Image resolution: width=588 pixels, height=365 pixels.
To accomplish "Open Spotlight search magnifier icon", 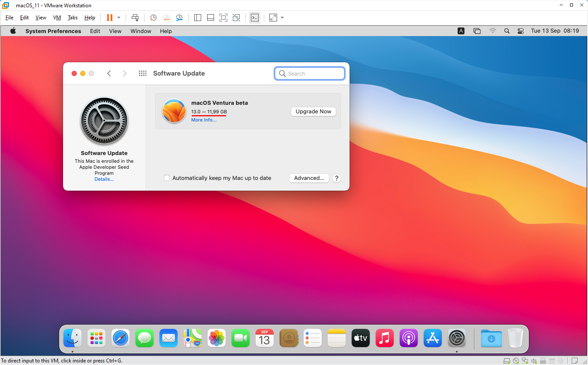I will [x=507, y=31].
